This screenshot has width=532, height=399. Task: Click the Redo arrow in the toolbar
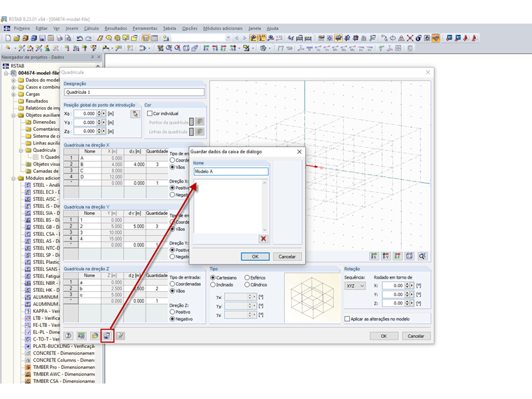[x=88, y=38]
